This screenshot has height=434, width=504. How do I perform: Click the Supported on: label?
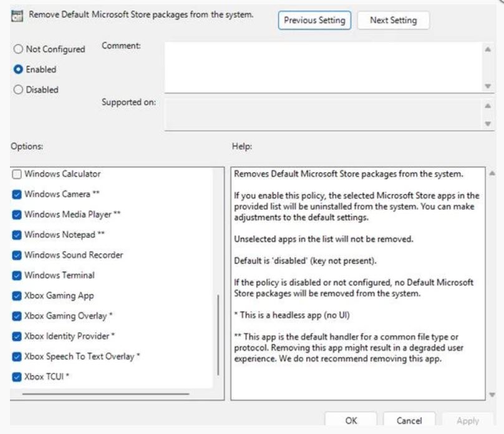click(128, 102)
